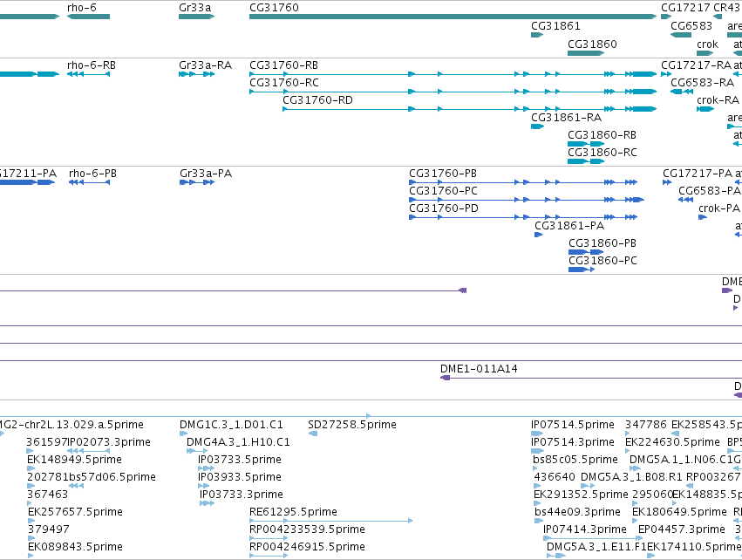Open the bs44e09.3prime EST label

click(x=577, y=513)
